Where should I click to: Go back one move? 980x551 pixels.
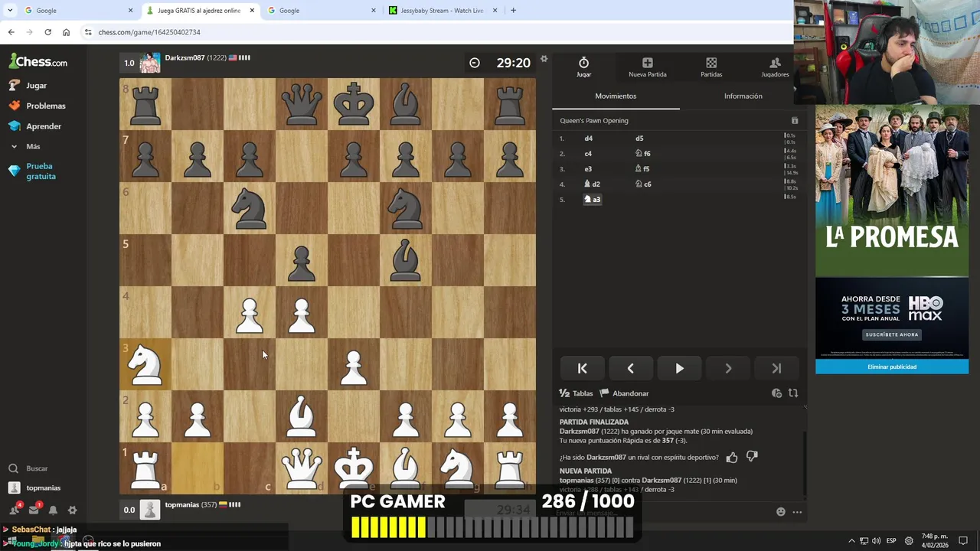pyautogui.click(x=630, y=369)
